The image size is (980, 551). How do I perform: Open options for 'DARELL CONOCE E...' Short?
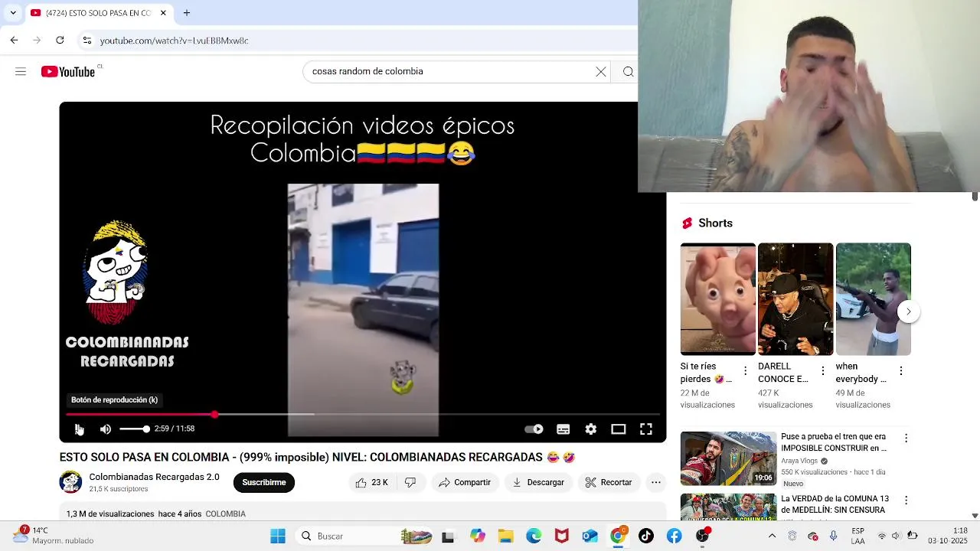pos(823,370)
